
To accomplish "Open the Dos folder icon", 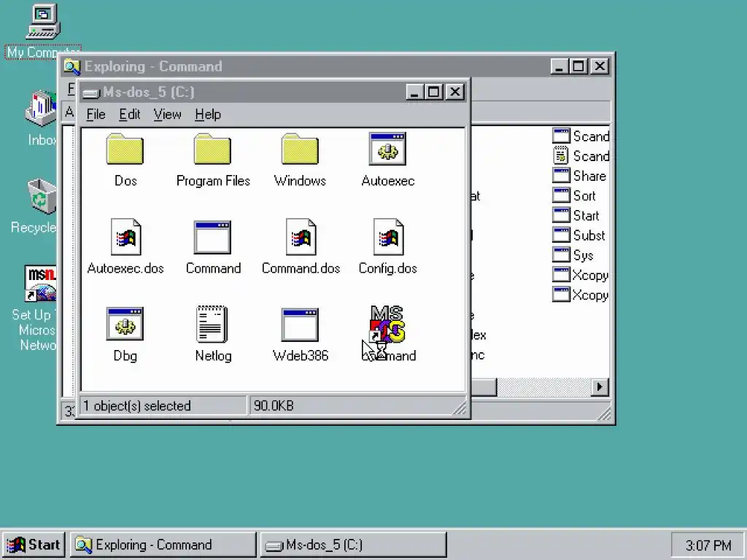I will (x=125, y=149).
